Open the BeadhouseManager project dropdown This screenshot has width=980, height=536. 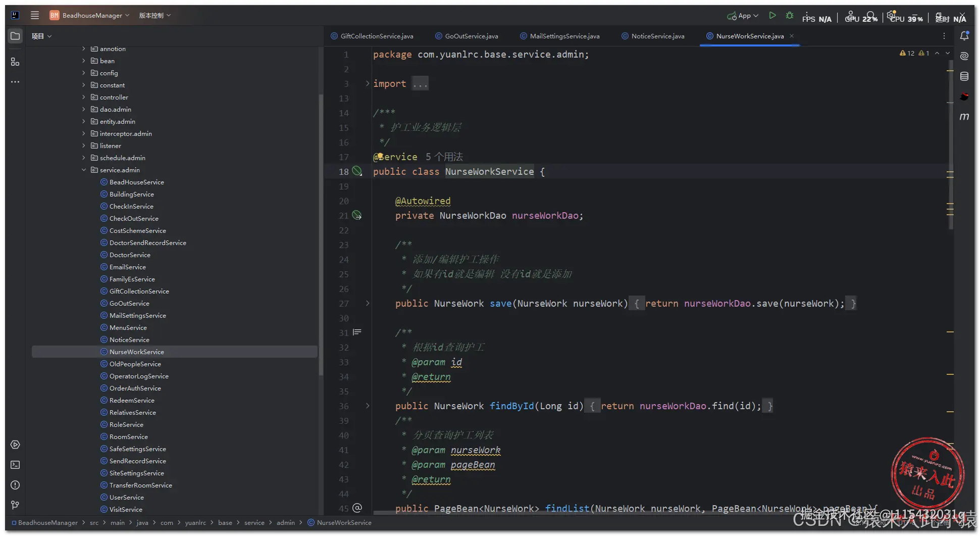coord(96,15)
